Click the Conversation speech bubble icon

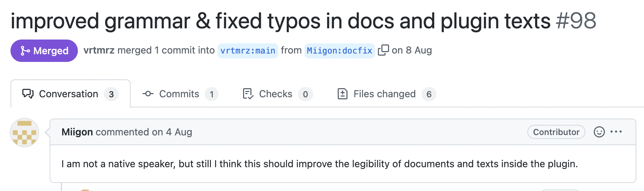(28, 94)
